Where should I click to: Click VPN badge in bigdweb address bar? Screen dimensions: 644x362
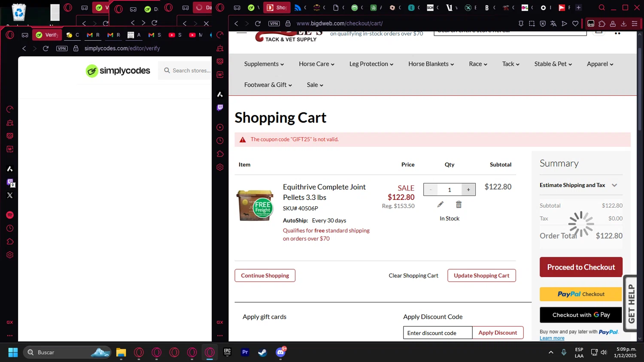click(x=274, y=24)
